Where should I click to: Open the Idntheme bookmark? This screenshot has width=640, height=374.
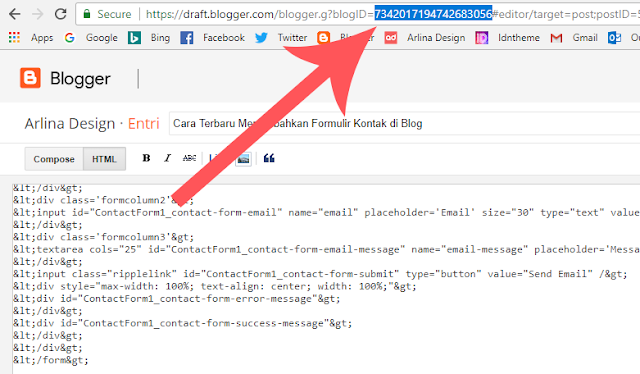507,38
